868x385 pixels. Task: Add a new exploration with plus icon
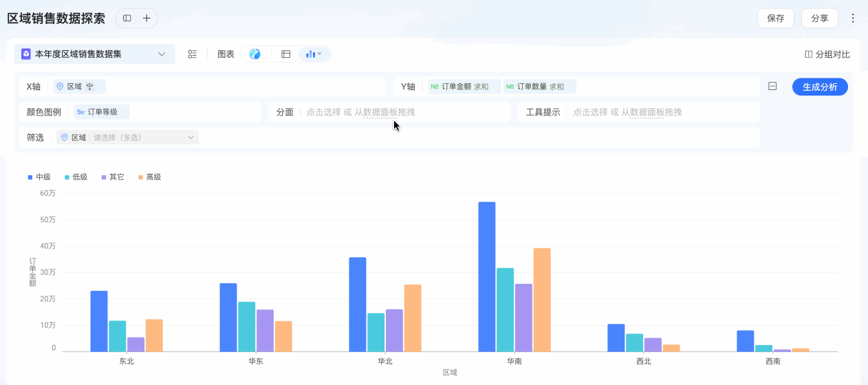tap(147, 19)
